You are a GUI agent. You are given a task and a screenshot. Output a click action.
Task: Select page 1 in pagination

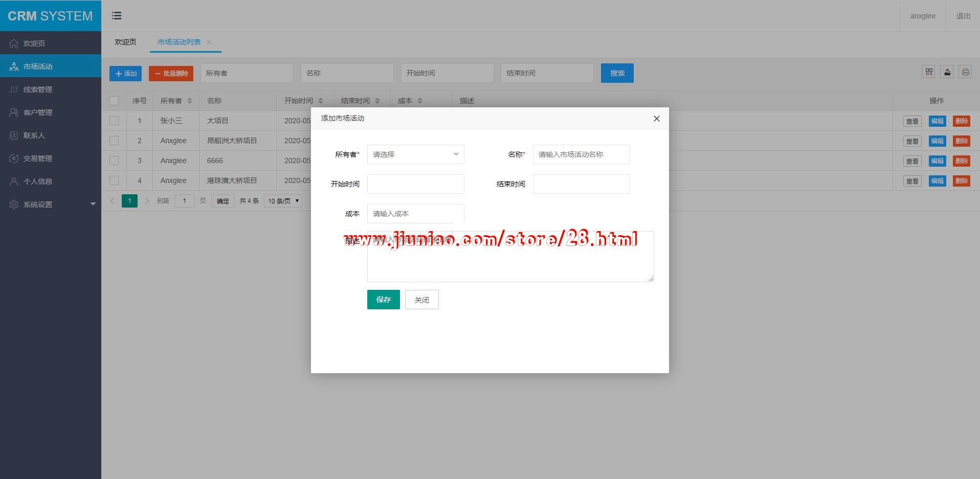click(x=129, y=201)
